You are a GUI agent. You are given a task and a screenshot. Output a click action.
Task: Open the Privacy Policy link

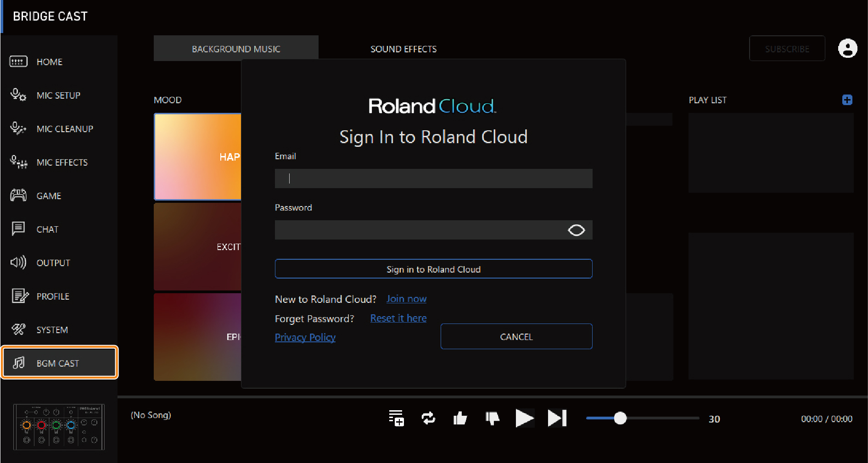[305, 337]
